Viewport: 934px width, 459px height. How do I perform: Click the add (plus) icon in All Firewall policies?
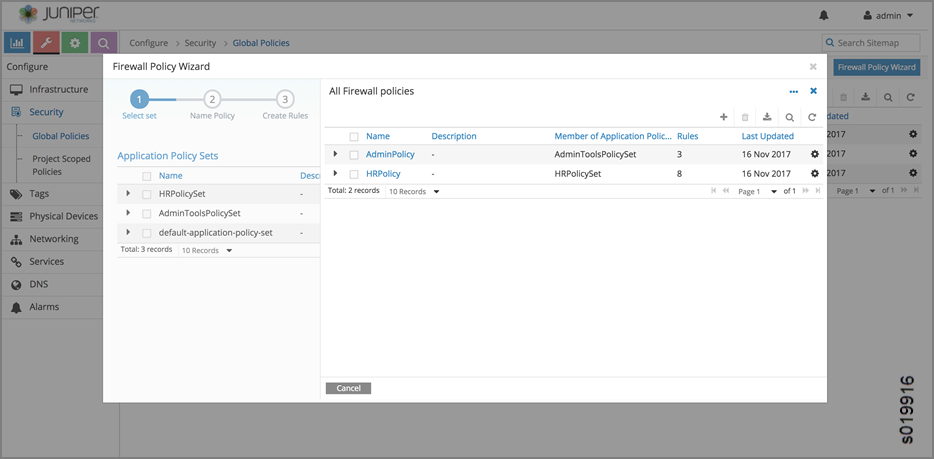[x=724, y=117]
